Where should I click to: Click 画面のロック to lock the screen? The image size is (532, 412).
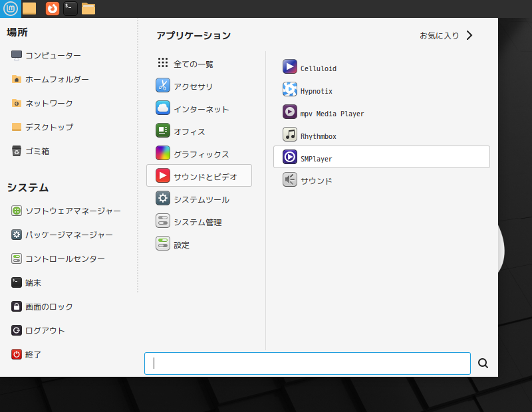point(42,306)
